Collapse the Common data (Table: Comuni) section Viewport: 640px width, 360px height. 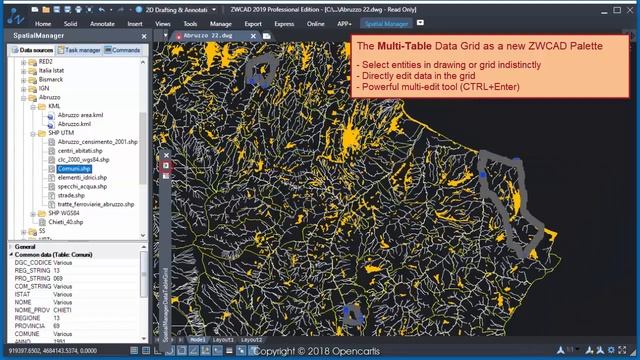[x=11, y=255]
